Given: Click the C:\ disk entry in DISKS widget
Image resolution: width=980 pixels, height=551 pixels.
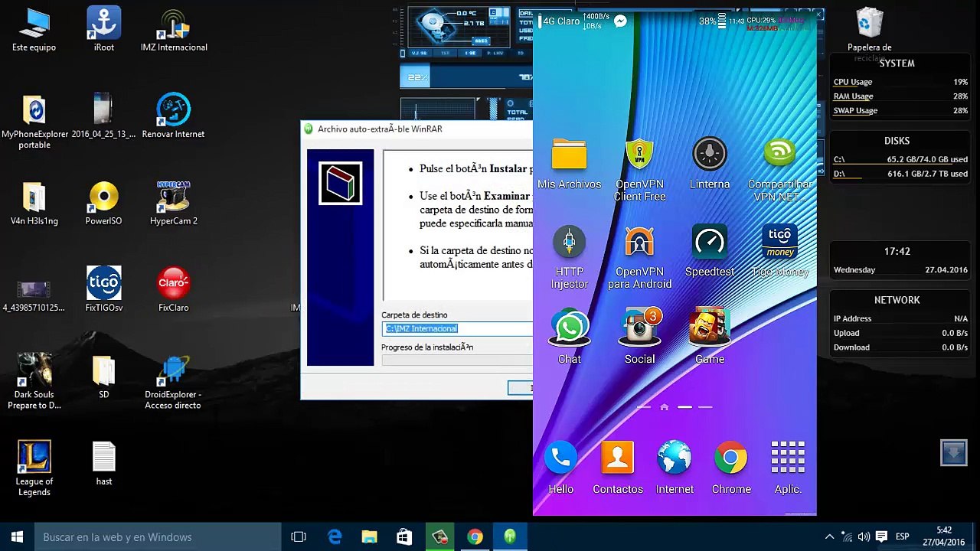Looking at the screenshot, I should pos(900,160).
